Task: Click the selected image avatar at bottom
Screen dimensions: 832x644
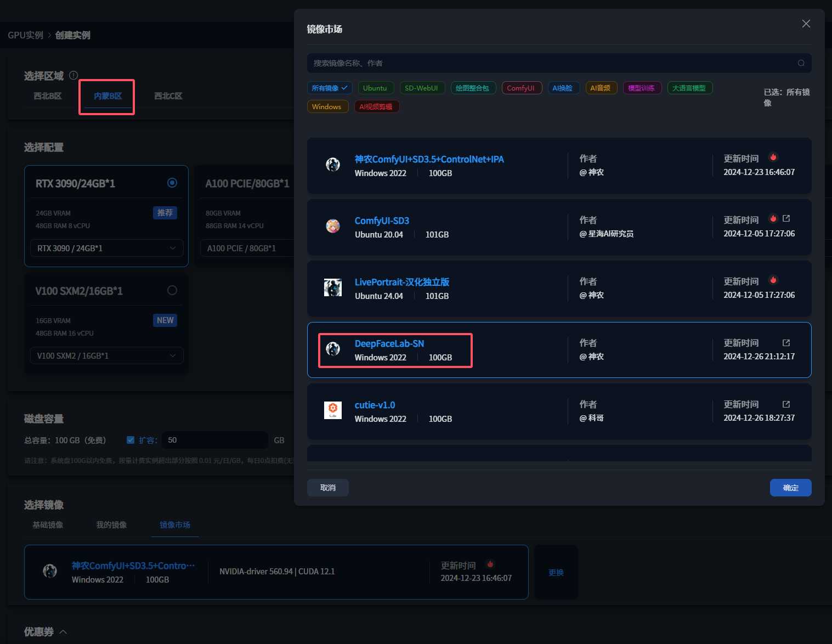Action: [x=50, y=571]
